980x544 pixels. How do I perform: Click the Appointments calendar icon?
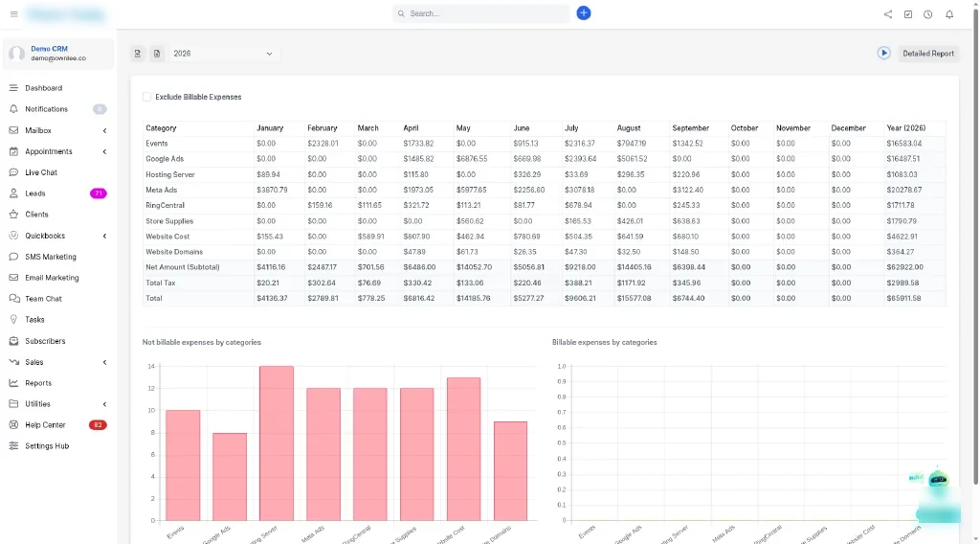[13, 151]
